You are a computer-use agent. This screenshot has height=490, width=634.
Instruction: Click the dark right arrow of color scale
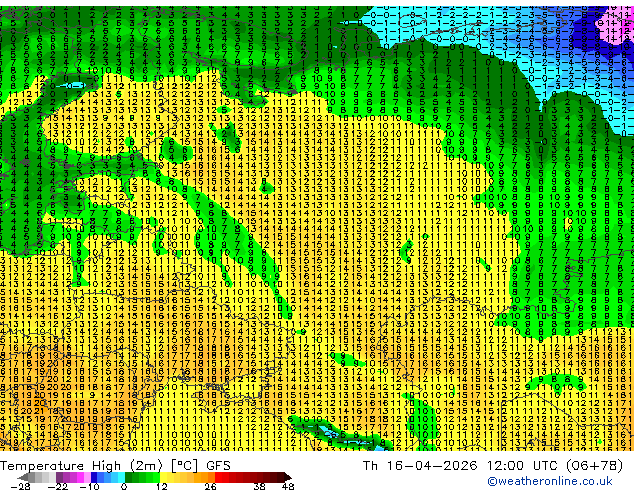click(x=288, y=477)
